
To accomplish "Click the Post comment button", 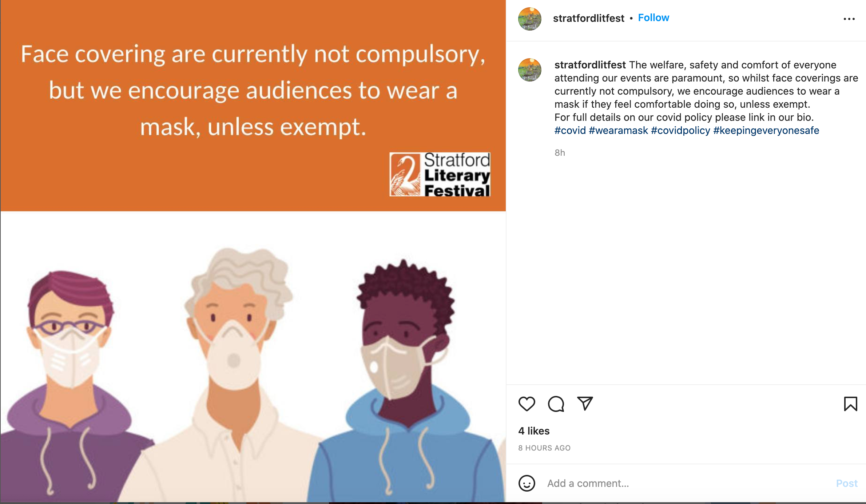I will (x=847, y=483).
